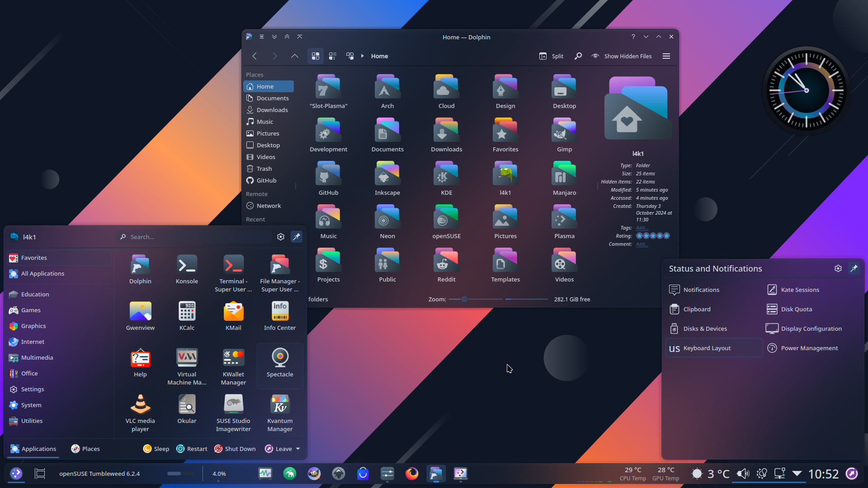868x488 pixels.
Task: Open the Cloud folder
Action: [x=446, y=92]
